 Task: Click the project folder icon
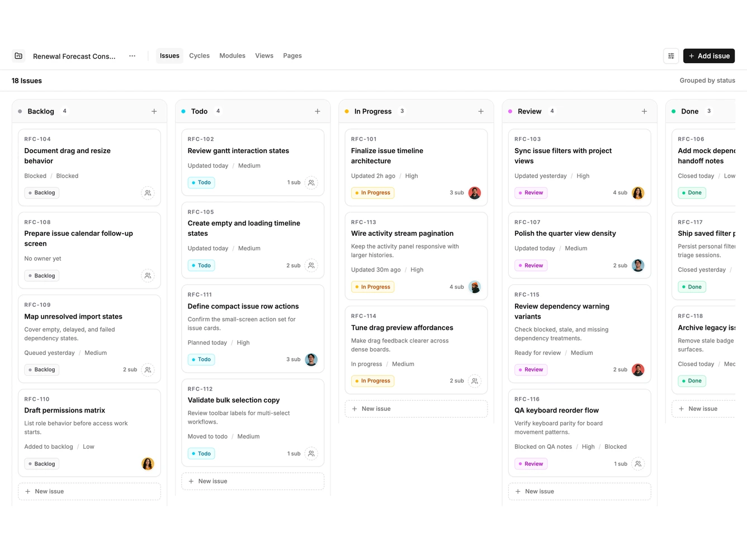18,56
